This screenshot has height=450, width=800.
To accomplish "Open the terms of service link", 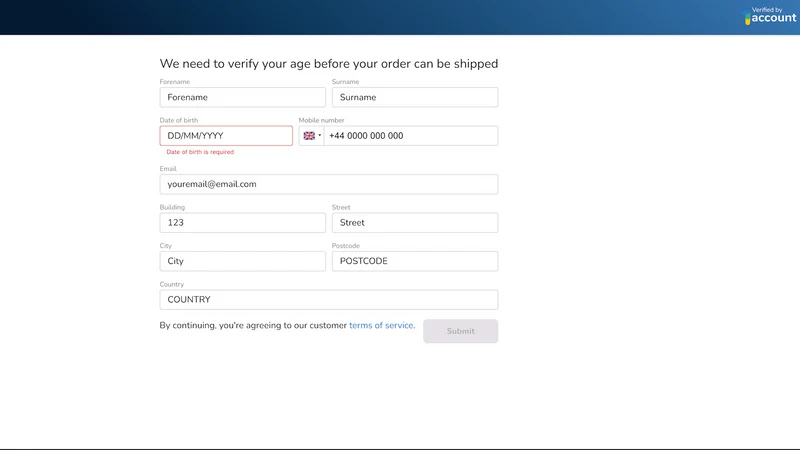I will [381, 326].
